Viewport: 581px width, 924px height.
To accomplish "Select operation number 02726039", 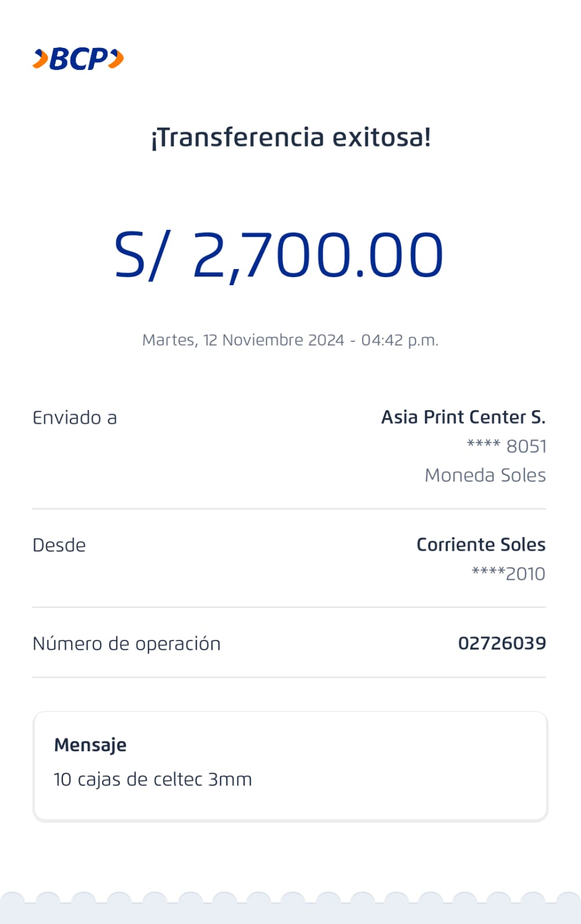I will tap(502, 643).
